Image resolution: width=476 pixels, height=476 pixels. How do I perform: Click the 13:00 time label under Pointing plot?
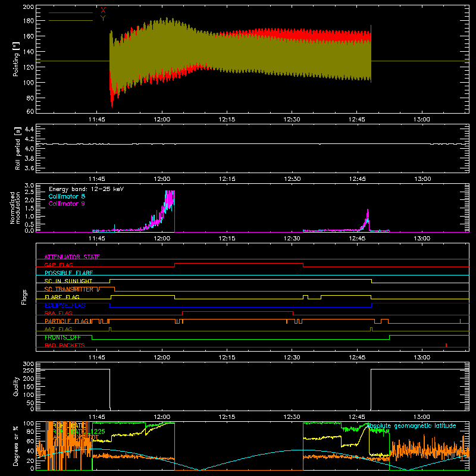tap(422, 120)
